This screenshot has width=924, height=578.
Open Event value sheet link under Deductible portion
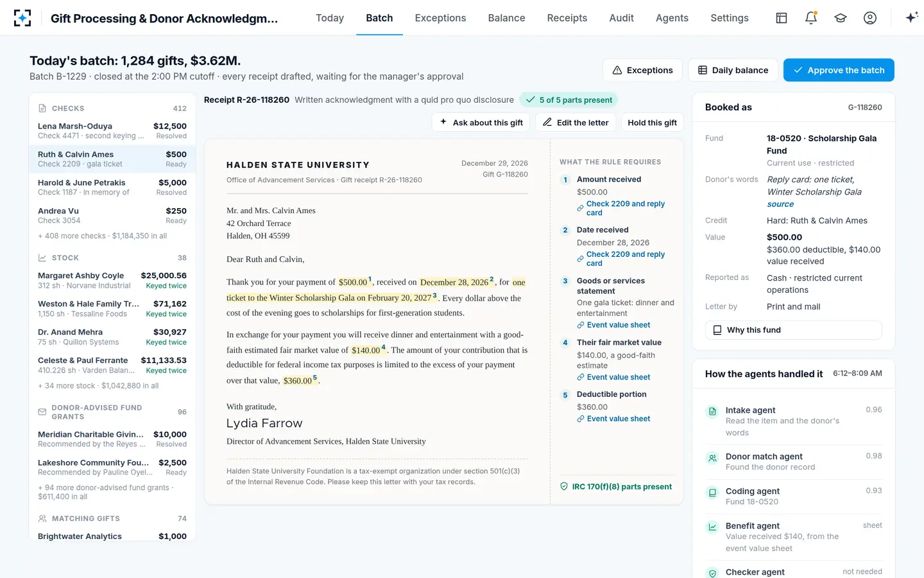(613, 419)
